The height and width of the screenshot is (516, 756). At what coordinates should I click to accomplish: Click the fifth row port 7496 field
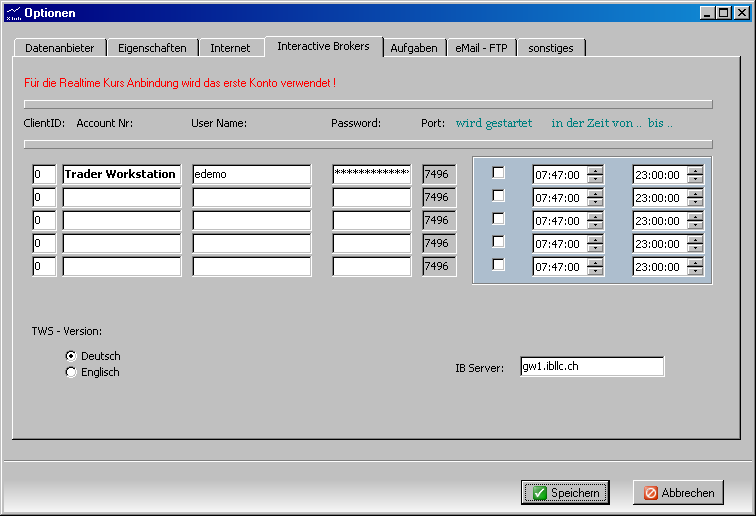pos(439,266)
